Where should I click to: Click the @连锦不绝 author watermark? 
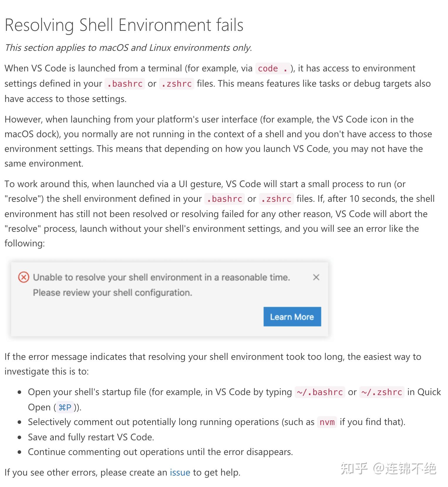coord(405,468)
